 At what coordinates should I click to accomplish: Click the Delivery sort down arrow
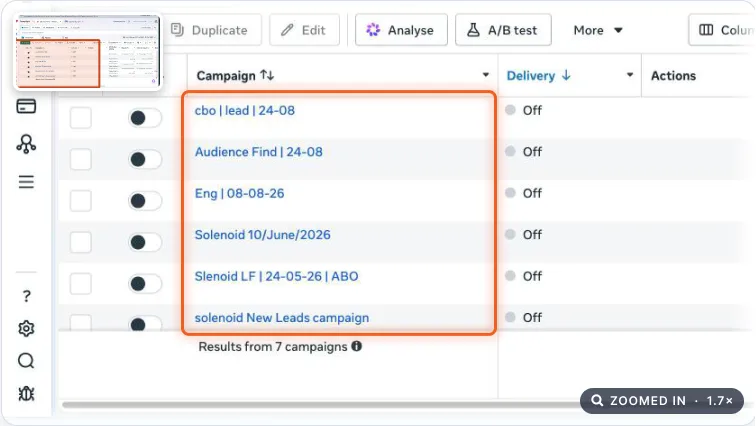click(566, 75)
